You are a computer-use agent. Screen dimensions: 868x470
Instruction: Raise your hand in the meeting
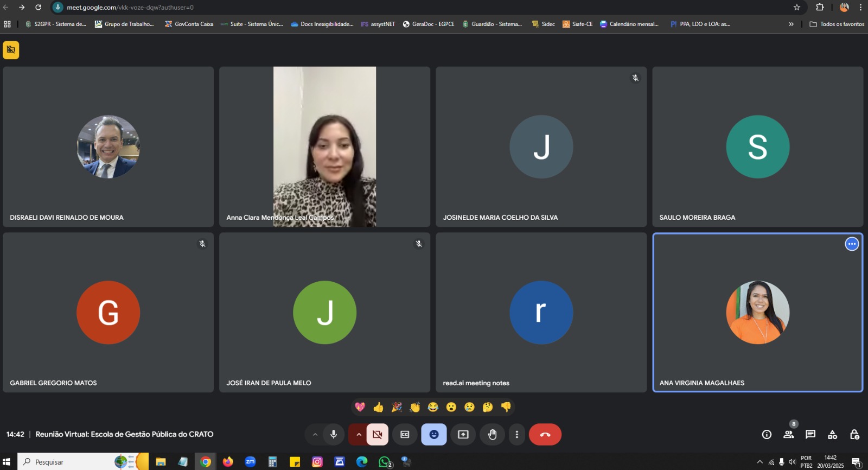pos(492,434)
